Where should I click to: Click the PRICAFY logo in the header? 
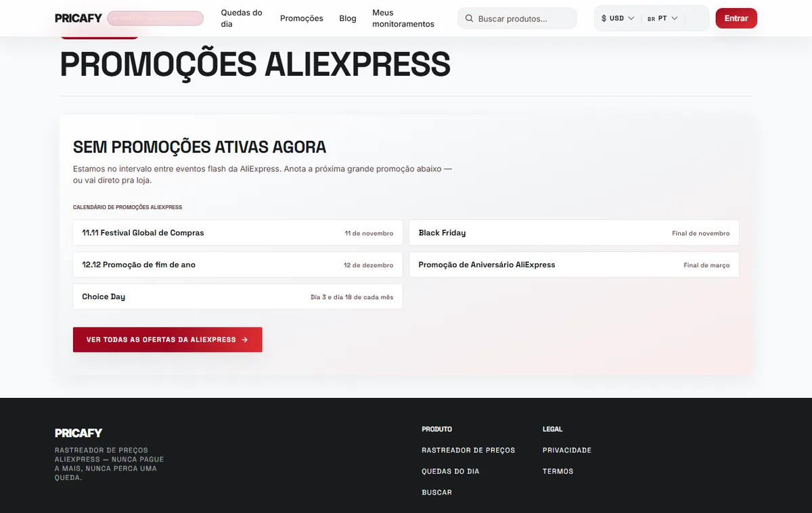coord(78,18)
